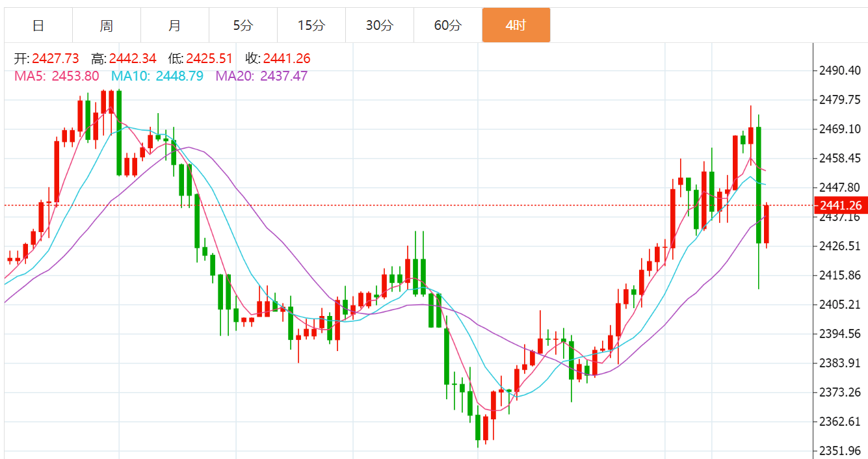Click the 2447.80 price axis label
This screenshot has height=459, width=868.
(x=840, y=187)
